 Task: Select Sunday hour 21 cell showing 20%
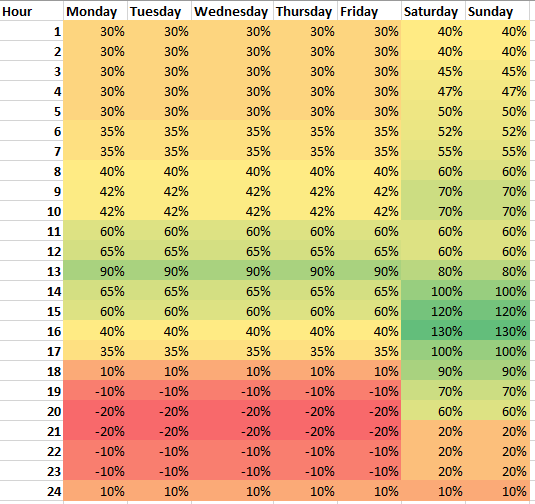[497, 431]
